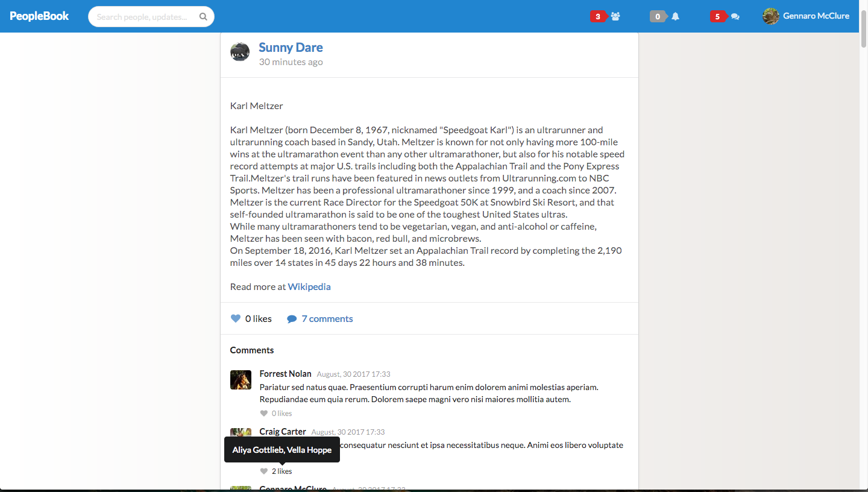Open the notifications bell icon
This screenshot has width=868, height=492.
pyautogui.click(x=675, y=17)
